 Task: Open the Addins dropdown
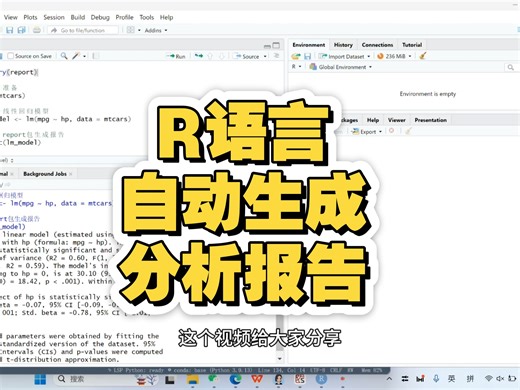coord(156,30)
